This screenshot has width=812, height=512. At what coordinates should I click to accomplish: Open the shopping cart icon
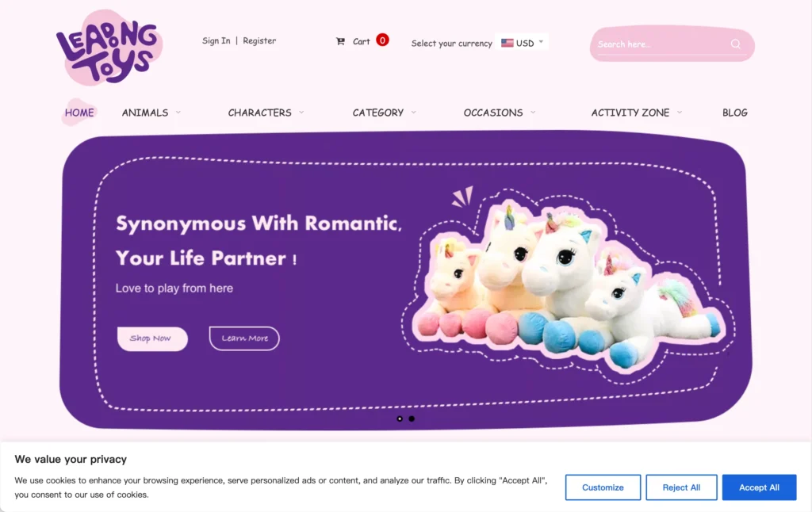coord(340,41)
